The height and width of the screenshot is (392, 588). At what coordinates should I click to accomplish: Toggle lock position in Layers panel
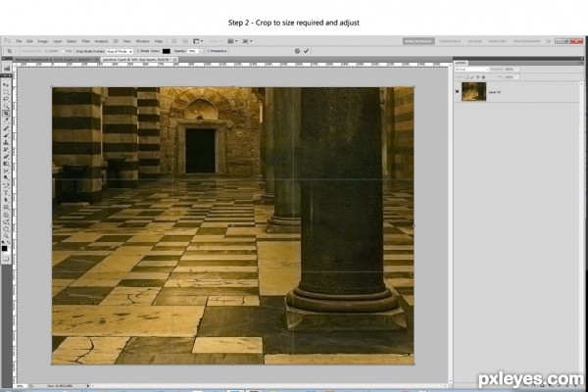[478, 76]
